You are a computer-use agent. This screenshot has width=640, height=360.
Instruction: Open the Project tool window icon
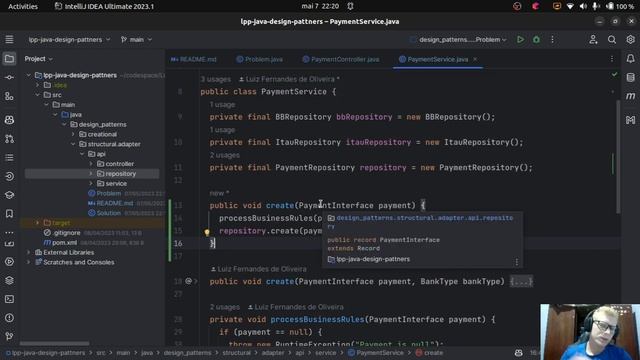tap(9, 59)
